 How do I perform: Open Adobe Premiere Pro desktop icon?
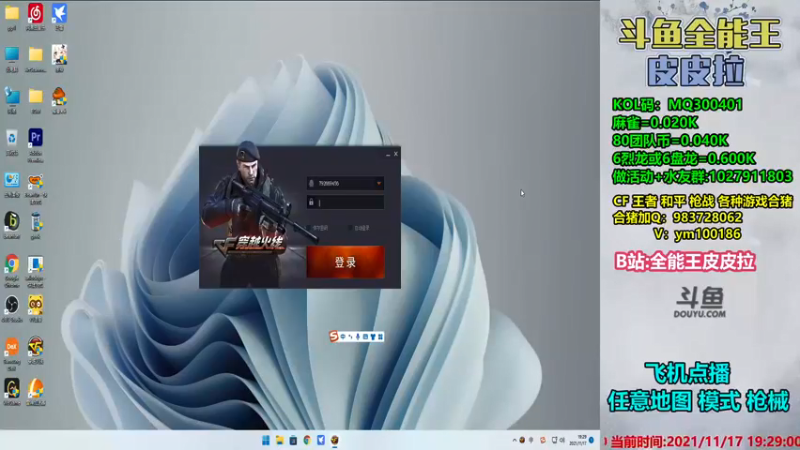(x=35, y=138)
